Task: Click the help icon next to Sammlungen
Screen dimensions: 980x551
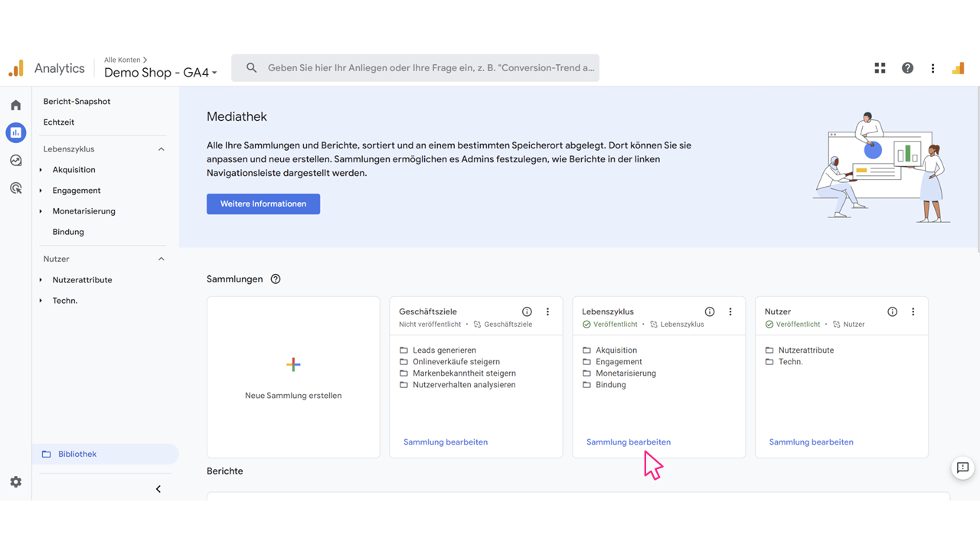Action: tap(276, 279)
